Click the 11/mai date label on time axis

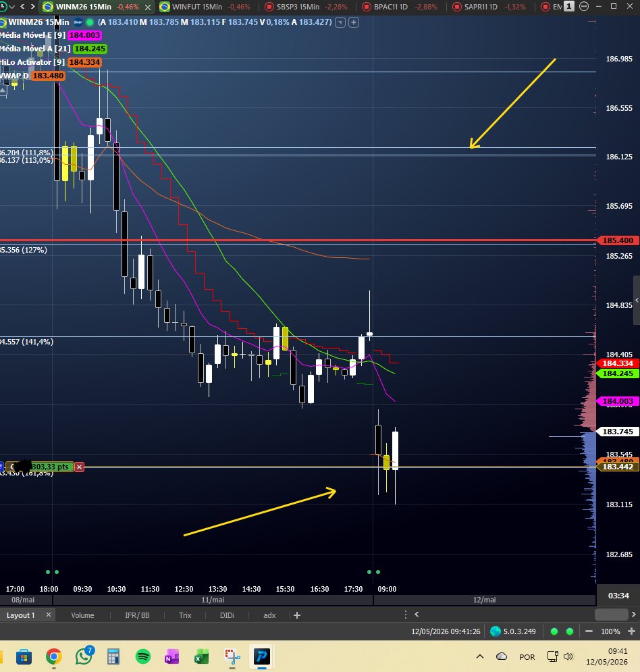pyautogui.click(x=213, y=600)
